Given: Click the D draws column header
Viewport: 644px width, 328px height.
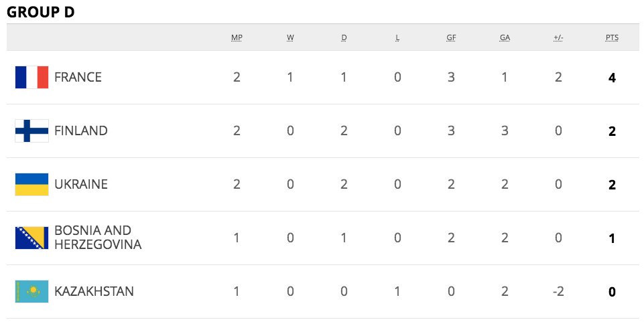Looking at the screenshot, I should tap(344, 38).
